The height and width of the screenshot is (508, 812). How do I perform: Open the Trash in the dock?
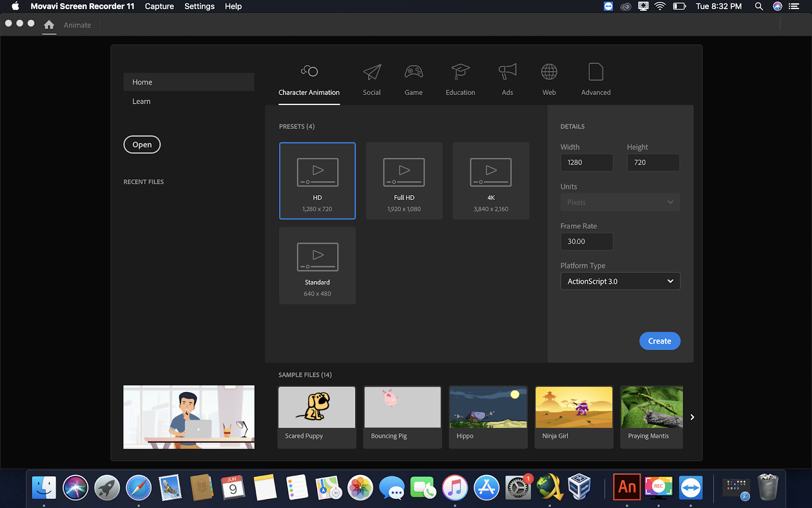click(x=768, y=488)
